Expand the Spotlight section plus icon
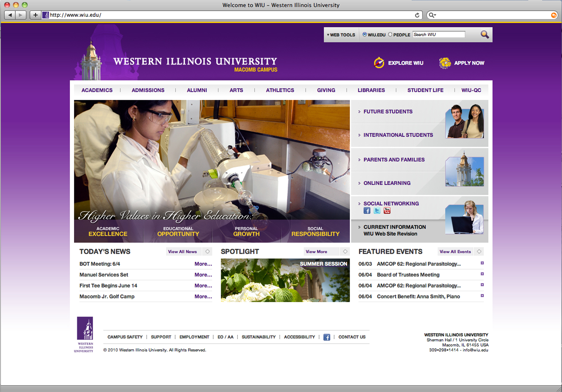This screenshot has height=392, width=562. [x=345, y=252]
